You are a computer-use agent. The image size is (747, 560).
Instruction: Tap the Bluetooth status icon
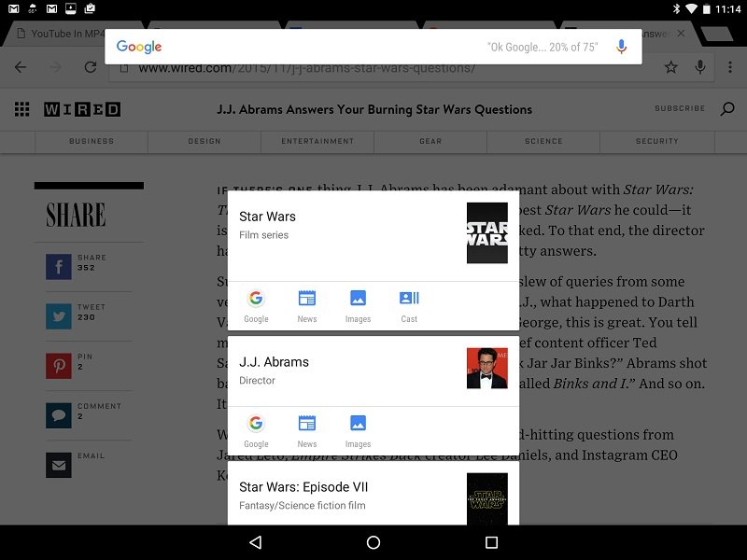click(x=676, y=8)
